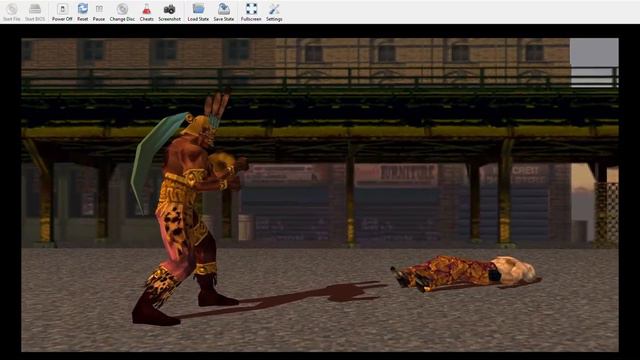
Task: Take a Screenshot with camera icon
Action: click(169, 12)
